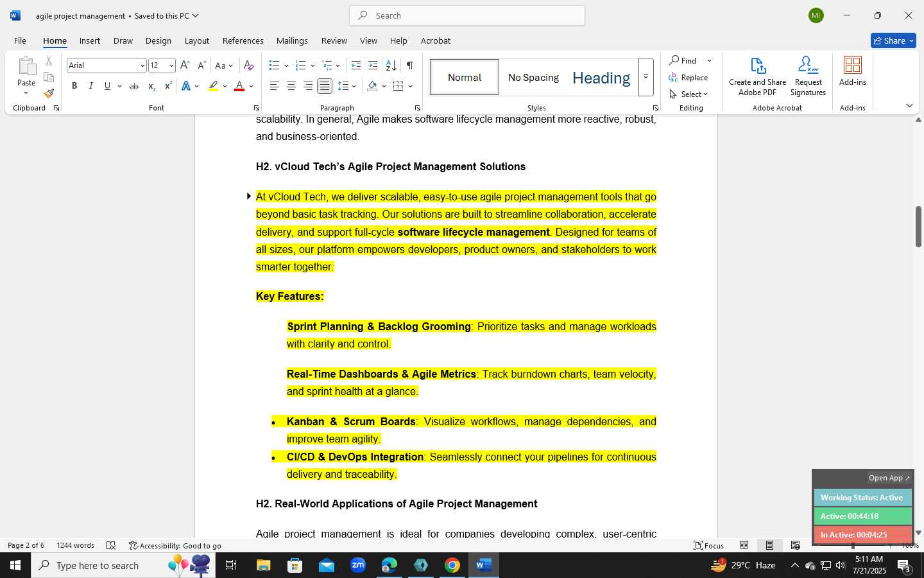Open the bullets library dropdown arrow
Screen dimensions: 924x578
pyautogui.click(x=286, y=66)
